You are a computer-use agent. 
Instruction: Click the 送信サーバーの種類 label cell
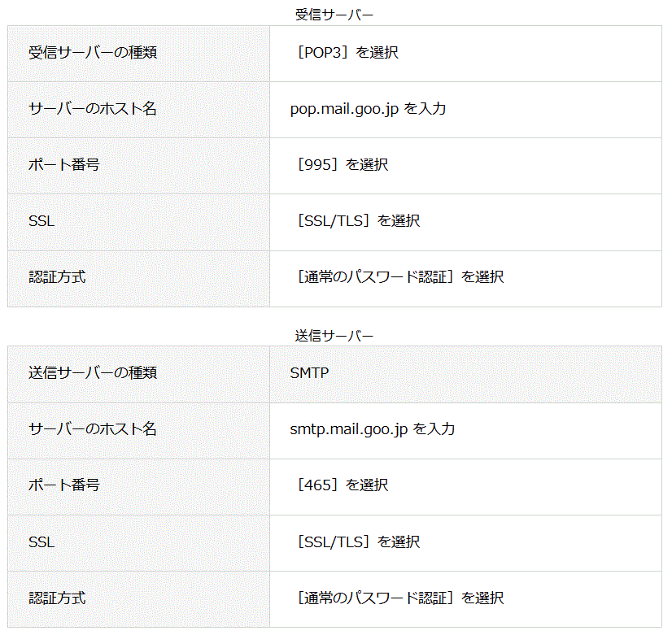(93, 373)
